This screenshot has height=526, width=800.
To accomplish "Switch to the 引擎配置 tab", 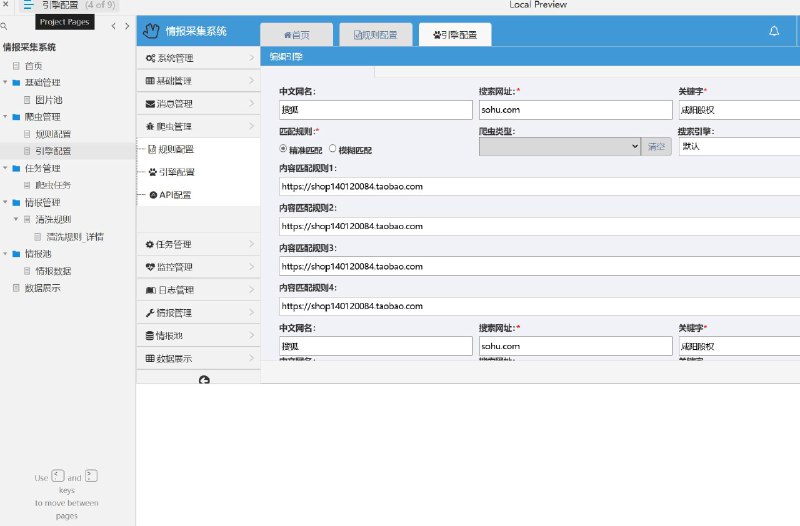I will [x=455, y=35].
